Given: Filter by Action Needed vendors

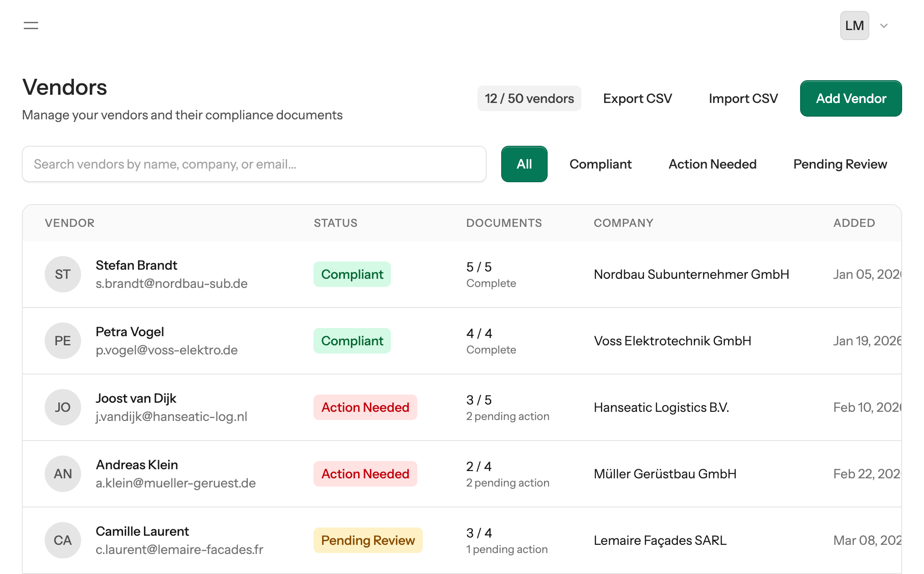Looking at the screenshot, I should [x=712, y=164].
